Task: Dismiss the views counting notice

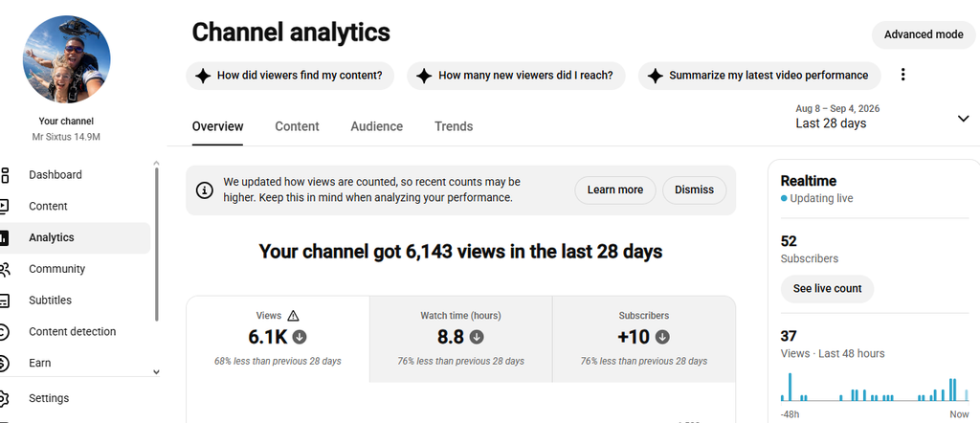Action: (x=694, y=189)
